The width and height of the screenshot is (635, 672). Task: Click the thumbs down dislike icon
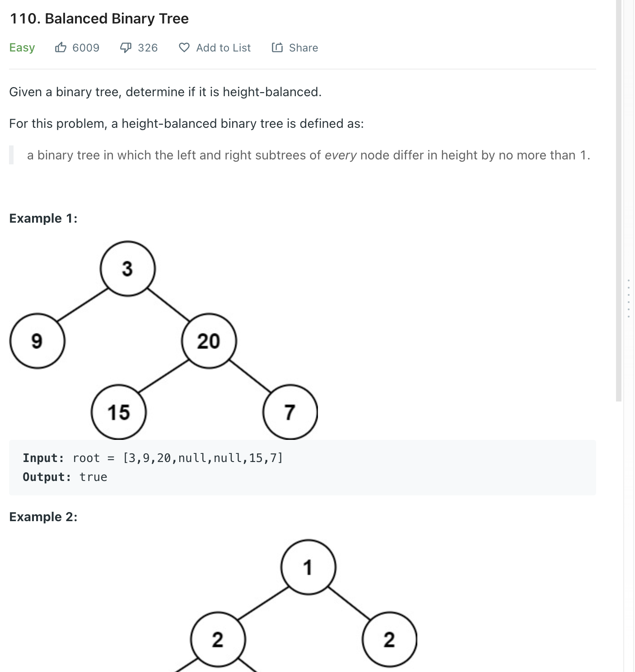point(126,47)
